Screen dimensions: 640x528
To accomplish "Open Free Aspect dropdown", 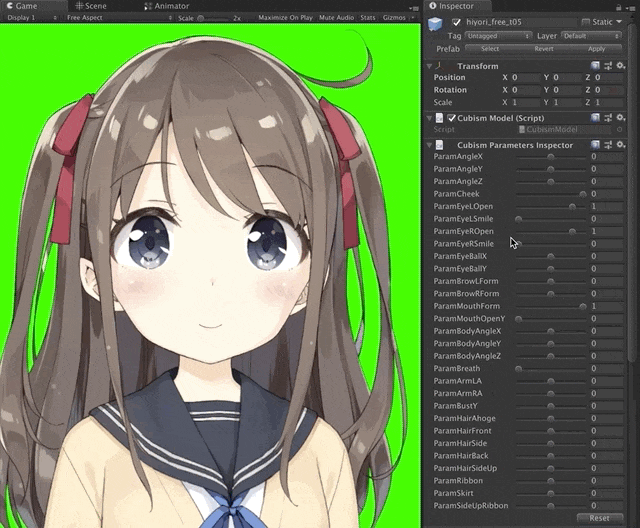I will (119, 18).
